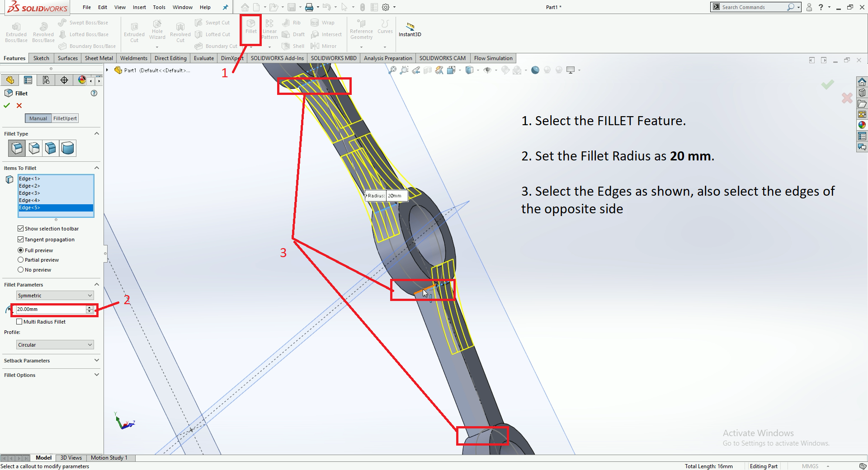Open the Motion Study 1 tab
Screen dimensions: 868x470
[x=109, y=458]
